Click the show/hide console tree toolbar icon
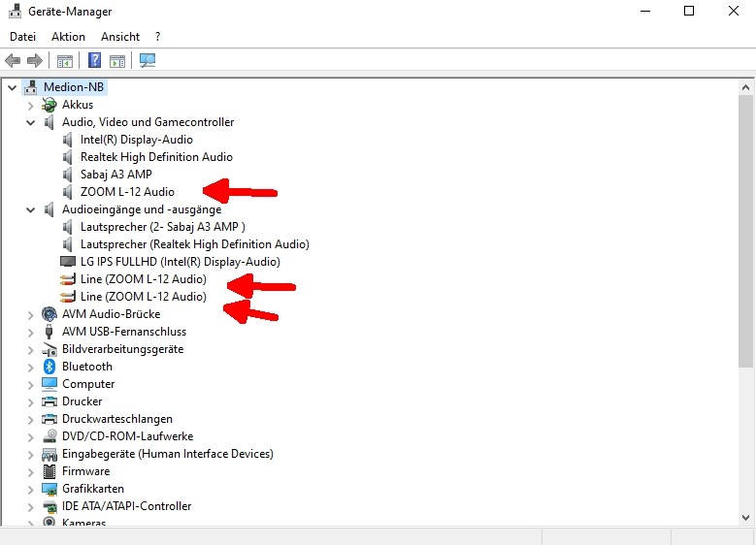 (x=65, y=61)
